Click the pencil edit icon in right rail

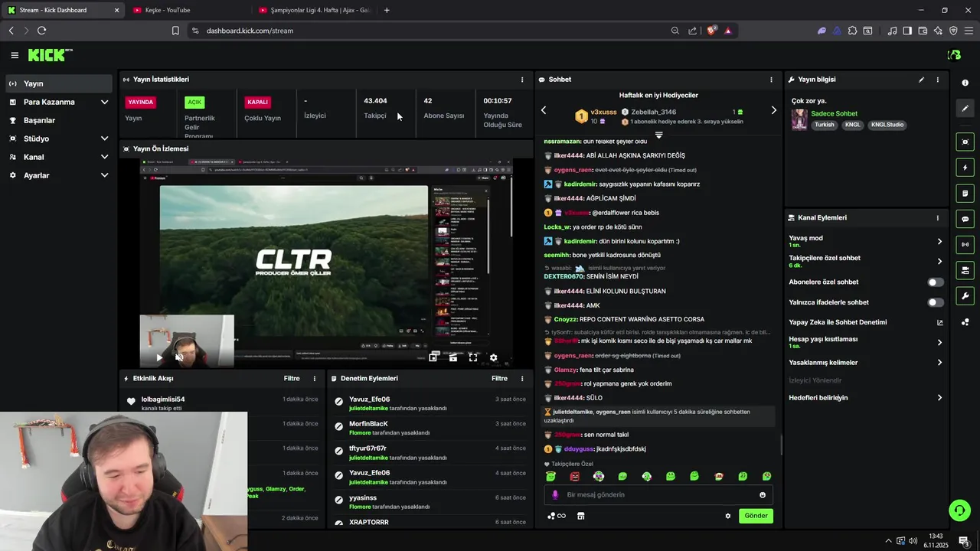pos(965,109)
